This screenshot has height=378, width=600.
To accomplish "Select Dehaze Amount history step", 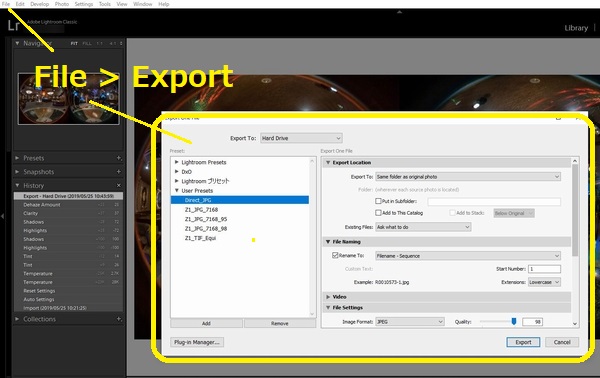I will point(68,205).
